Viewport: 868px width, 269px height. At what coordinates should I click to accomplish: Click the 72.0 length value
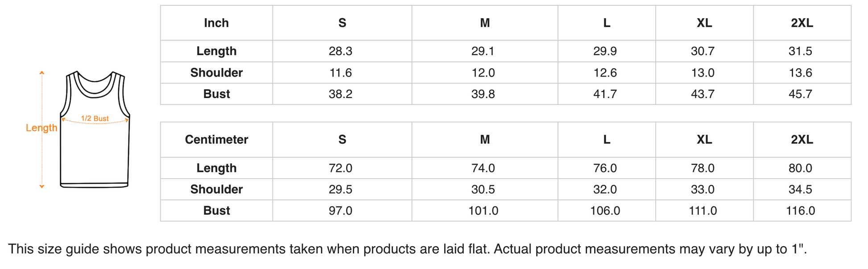click(340, 168)
